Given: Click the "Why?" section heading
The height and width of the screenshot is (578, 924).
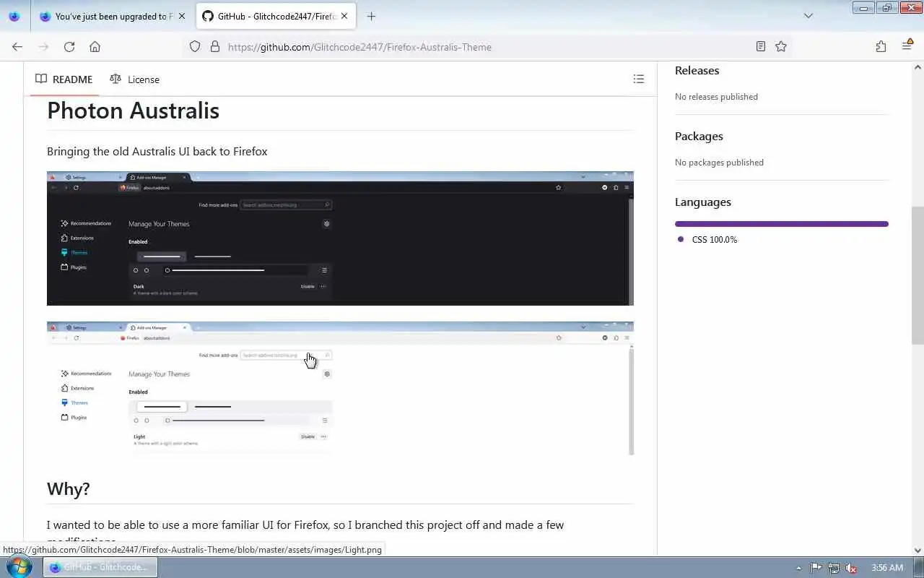Looking at the screenshot, I should click(x=69, y=489).
